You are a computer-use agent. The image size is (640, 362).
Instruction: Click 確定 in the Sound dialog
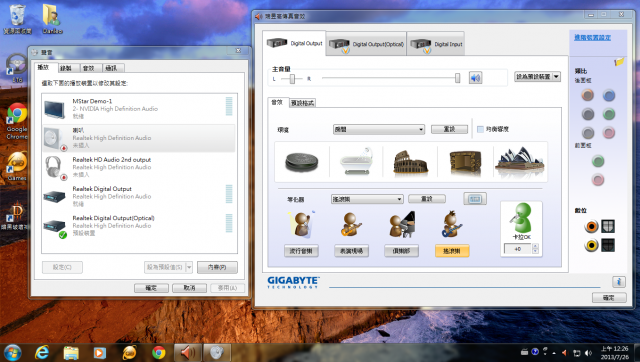[x=151, y=288]
